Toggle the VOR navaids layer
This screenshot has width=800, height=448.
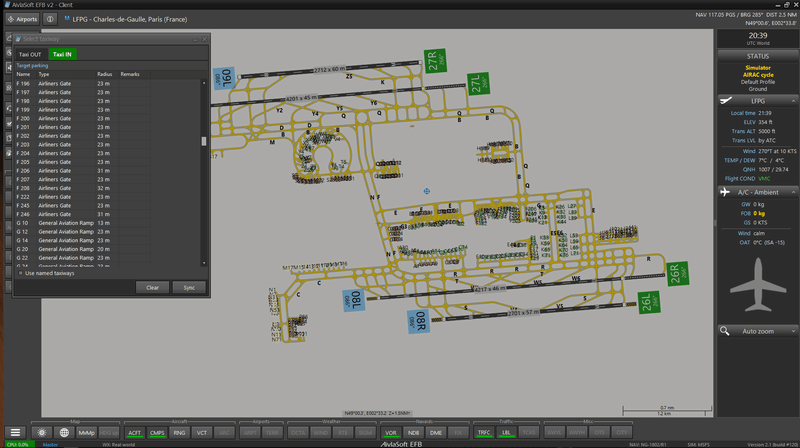pyautogui.click(x=391, y=432)
